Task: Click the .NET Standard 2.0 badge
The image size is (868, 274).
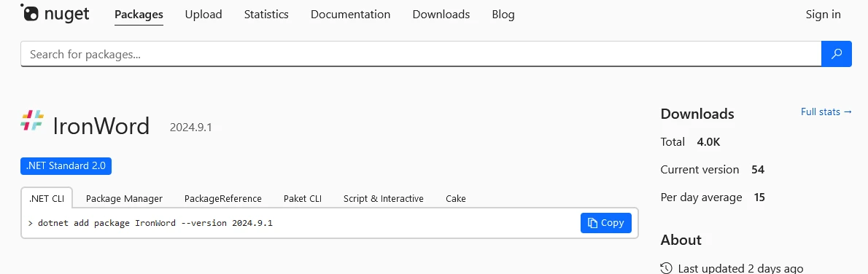Action: click(x=66, y=165)
